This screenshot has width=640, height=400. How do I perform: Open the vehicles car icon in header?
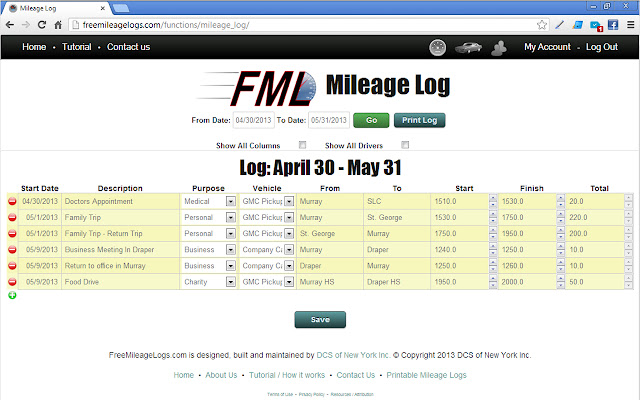tap(468, 47)
